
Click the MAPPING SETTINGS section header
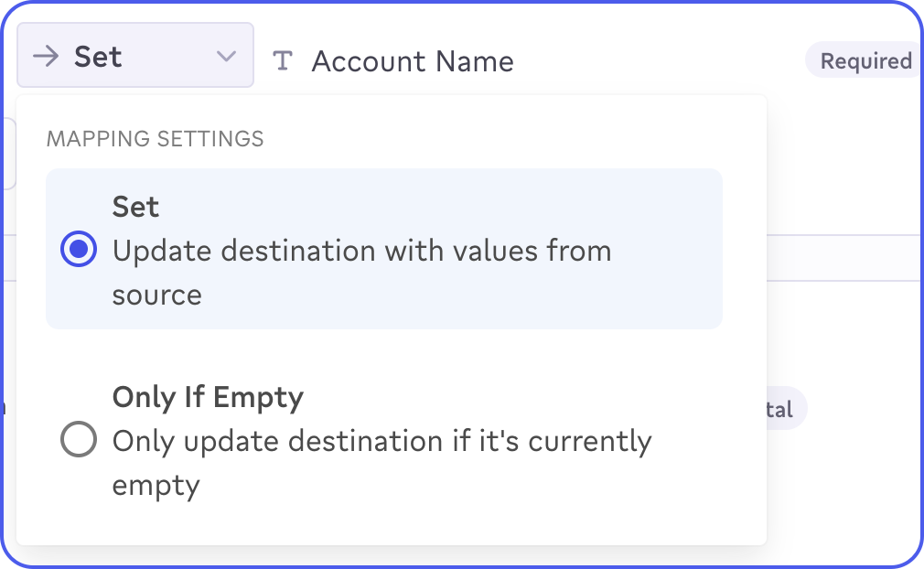155,139
